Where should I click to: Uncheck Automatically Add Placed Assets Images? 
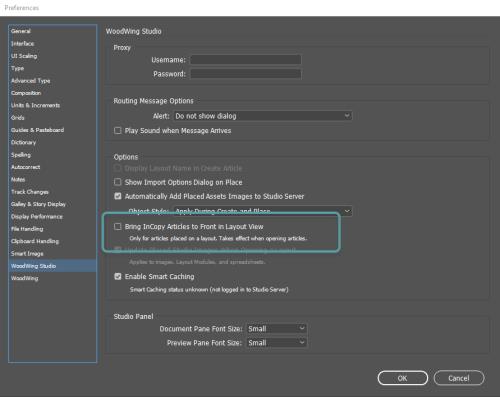[x=118, y=196]
